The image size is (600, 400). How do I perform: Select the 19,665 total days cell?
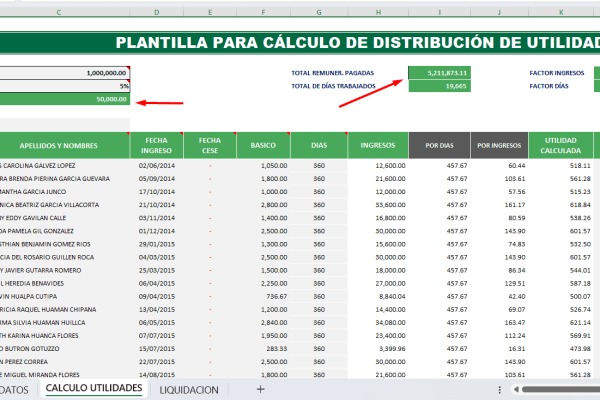pyautogui.click(x=439, y=86)
